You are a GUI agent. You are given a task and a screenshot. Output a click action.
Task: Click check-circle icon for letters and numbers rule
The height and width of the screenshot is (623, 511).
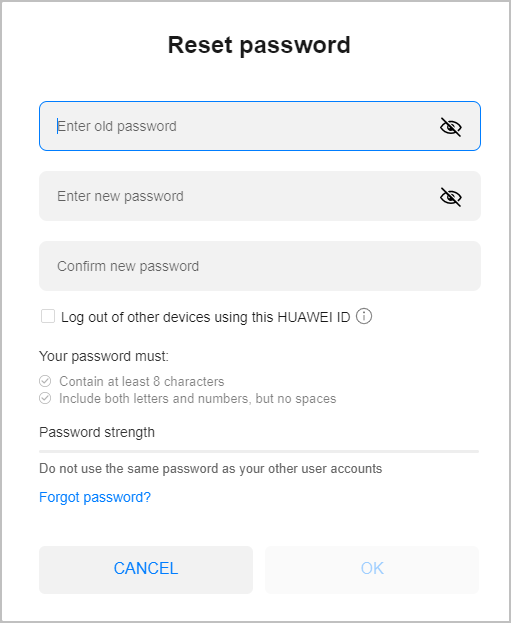point(45,398)
